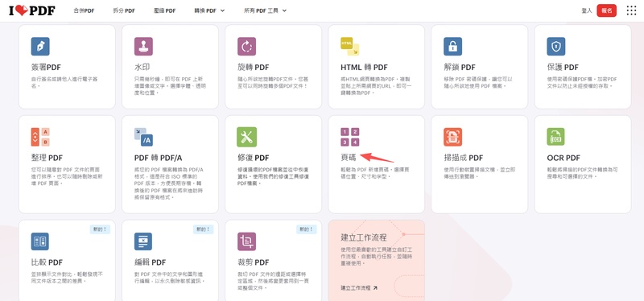The image size is (644, 301).
Task: Go to 拆分 PDF menu item
Action: coord(124,10)
